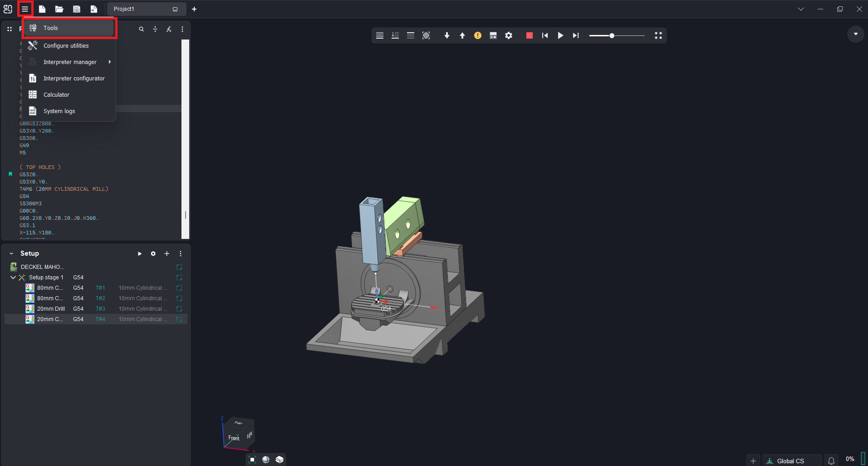Switch to the Project1 tab

click(x=124, y=9)
